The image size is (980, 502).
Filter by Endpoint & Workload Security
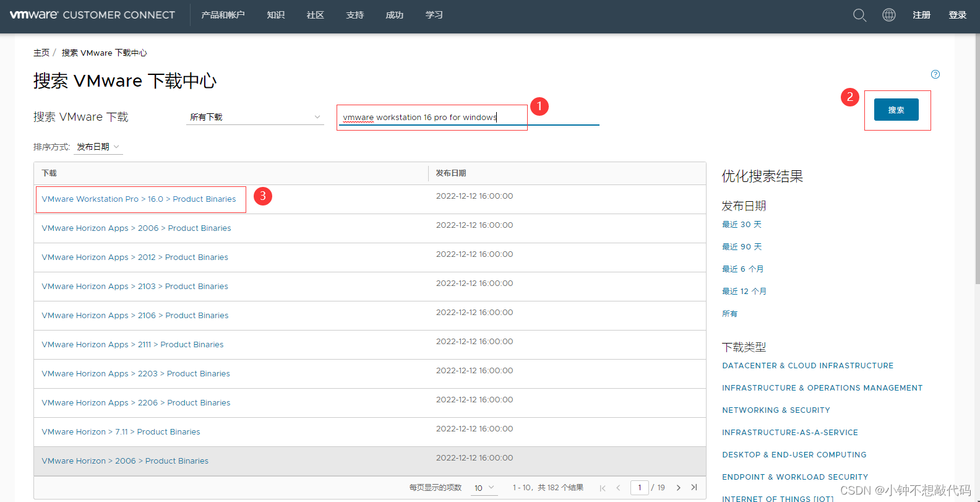pyautogui.click(x=795, y=477)
